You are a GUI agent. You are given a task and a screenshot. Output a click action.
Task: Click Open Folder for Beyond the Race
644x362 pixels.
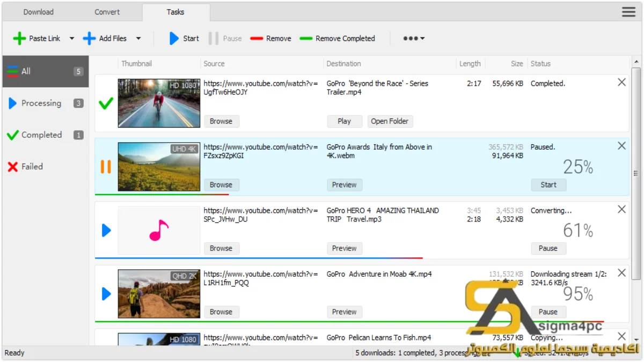[x=390, y=121]
